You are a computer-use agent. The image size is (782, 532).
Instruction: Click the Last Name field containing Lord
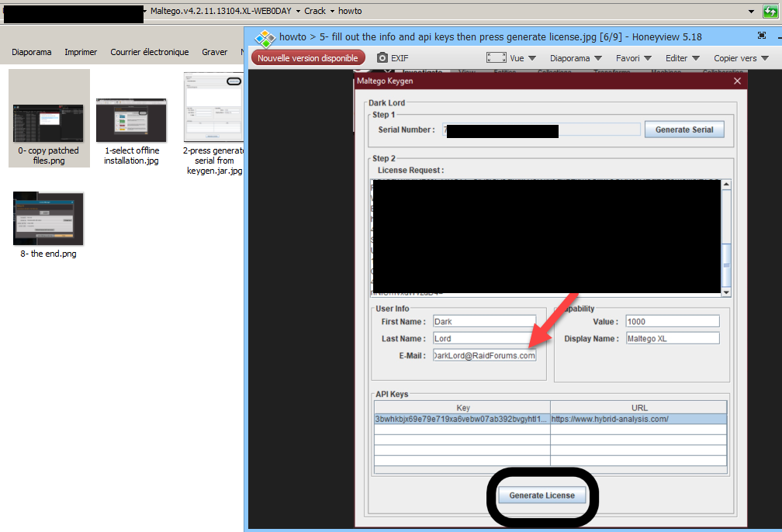click(x=484, y=339)
